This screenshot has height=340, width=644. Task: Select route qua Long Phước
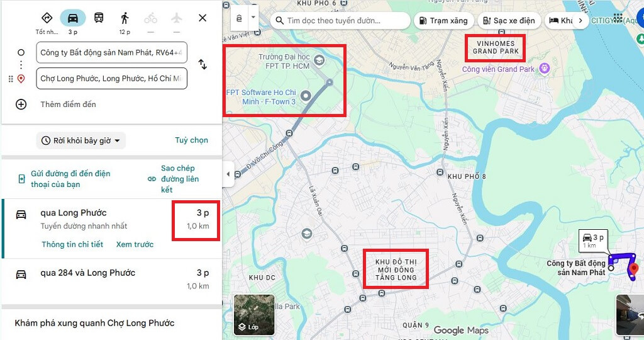click(x=112, y=229)
